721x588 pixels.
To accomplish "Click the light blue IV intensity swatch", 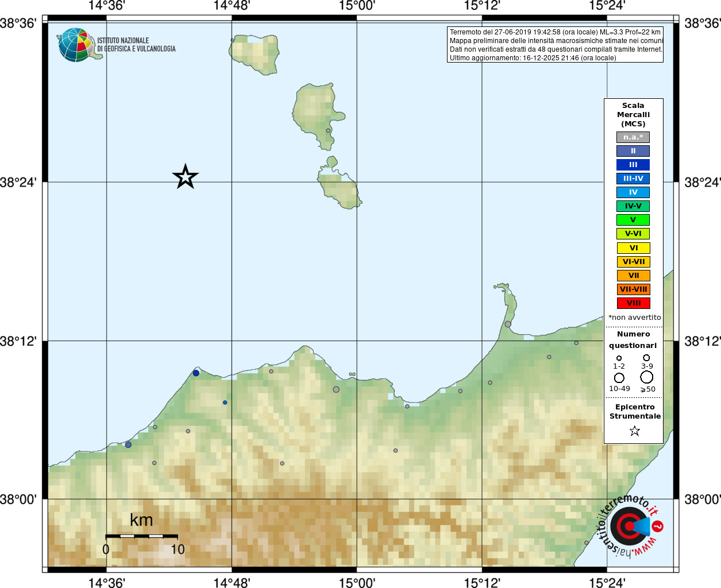I will click(633, 192).
